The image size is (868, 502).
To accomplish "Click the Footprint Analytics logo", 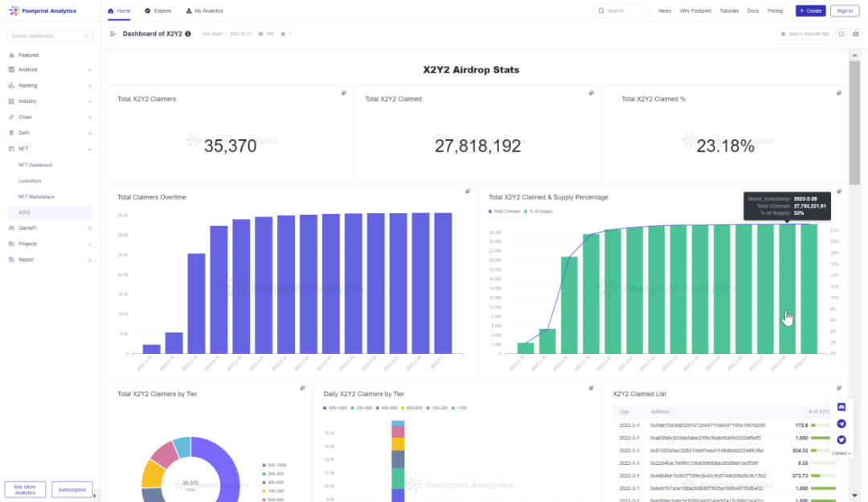I will (43, 10).
